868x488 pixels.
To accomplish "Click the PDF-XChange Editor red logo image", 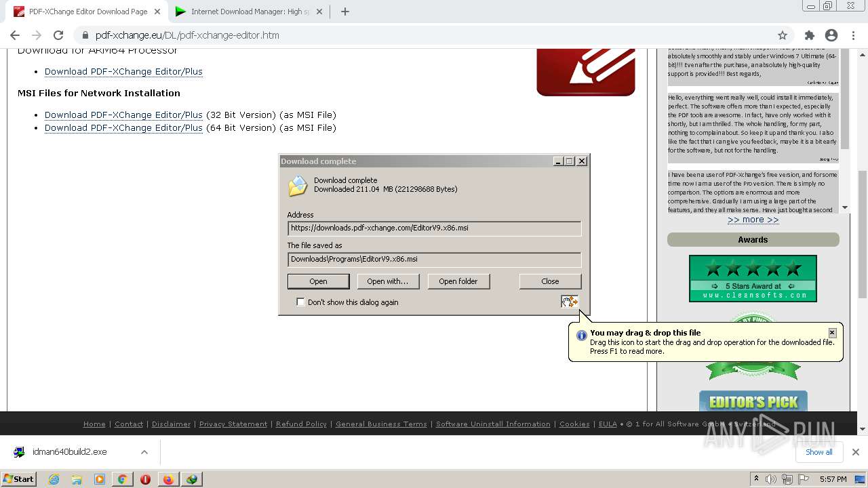I will (x=586, y=73).
